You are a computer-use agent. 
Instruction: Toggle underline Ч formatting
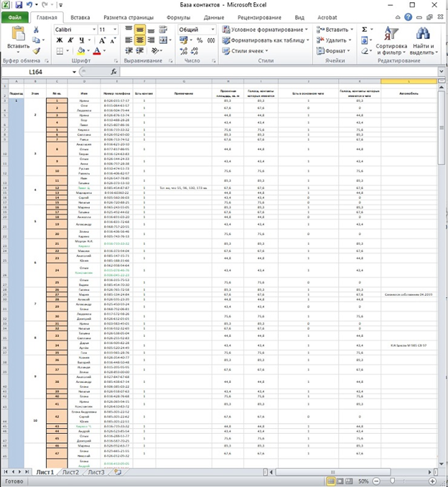click(81, 40)
